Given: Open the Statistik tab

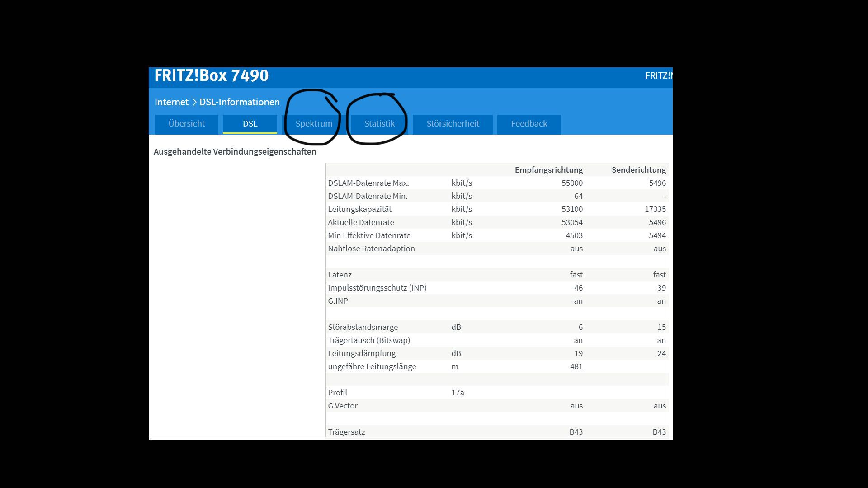Looking at the screenshot, I should [379, 124].
